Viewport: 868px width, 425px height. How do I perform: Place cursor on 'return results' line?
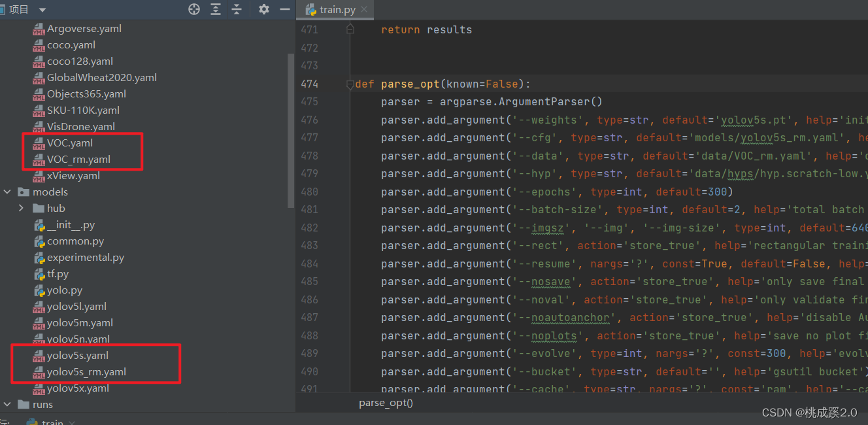[x=426, y=29]
